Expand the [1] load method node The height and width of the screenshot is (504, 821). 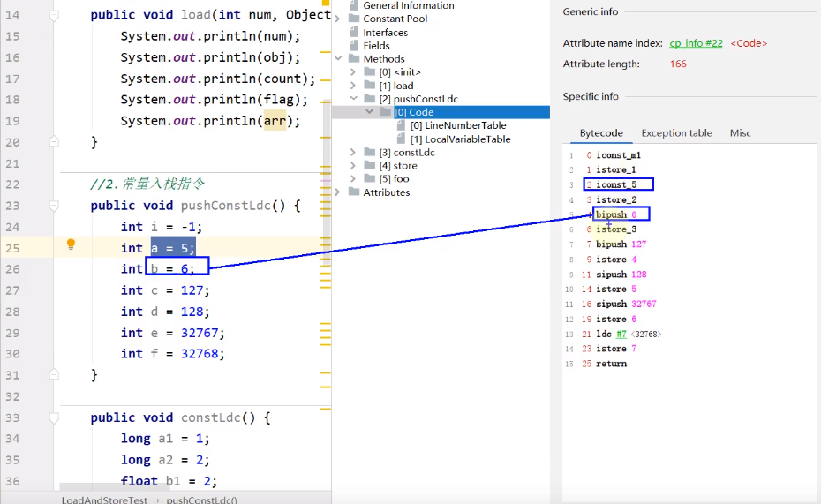pos(353,86)
